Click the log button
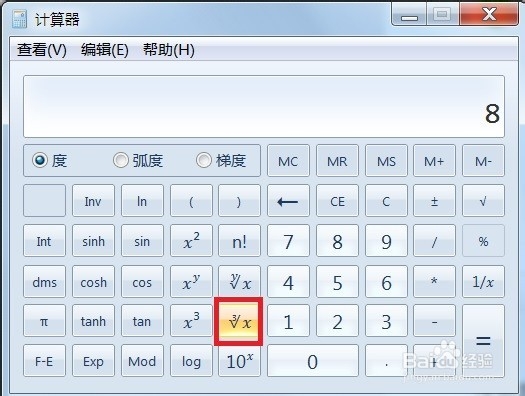Screen dimensions: 525x396 click(x=191, y=361)
